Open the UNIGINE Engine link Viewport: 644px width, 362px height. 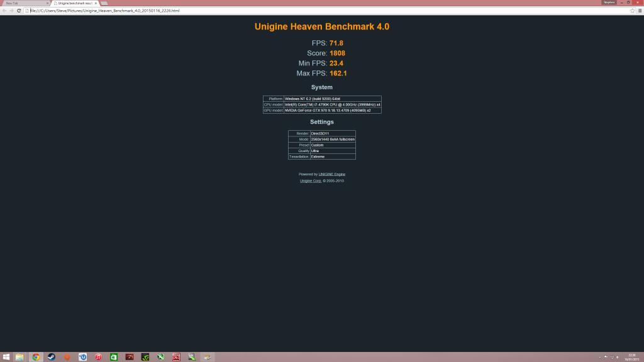click(x=332, y=175)
